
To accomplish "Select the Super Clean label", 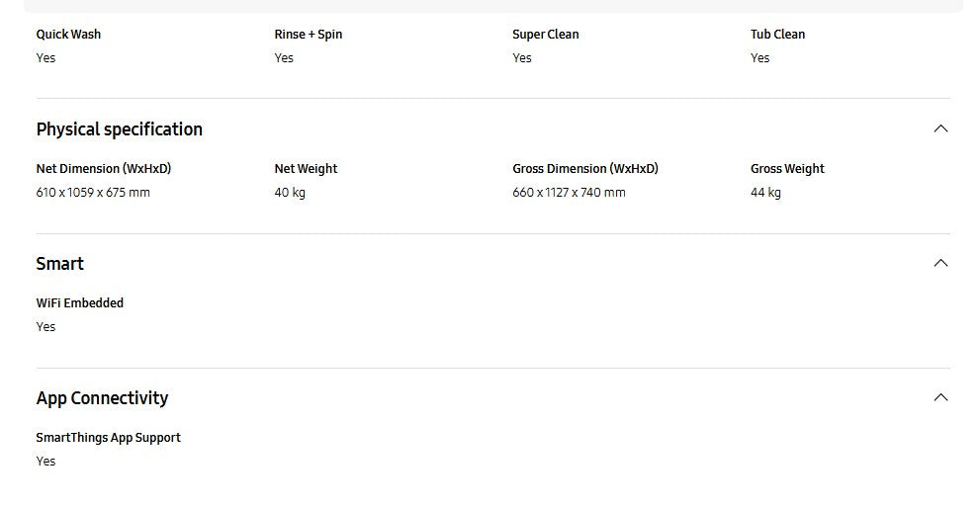I will [x=545, y=34].
